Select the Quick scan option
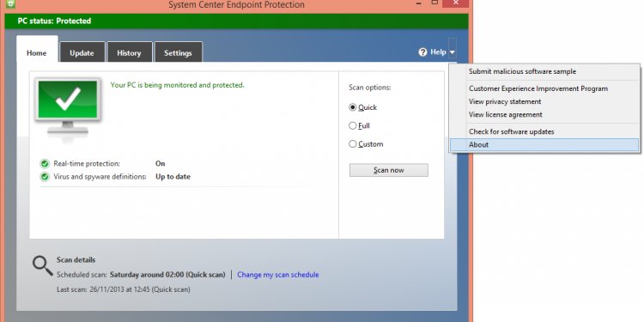The width and height of the screenshot is (644, 322). 352,107
